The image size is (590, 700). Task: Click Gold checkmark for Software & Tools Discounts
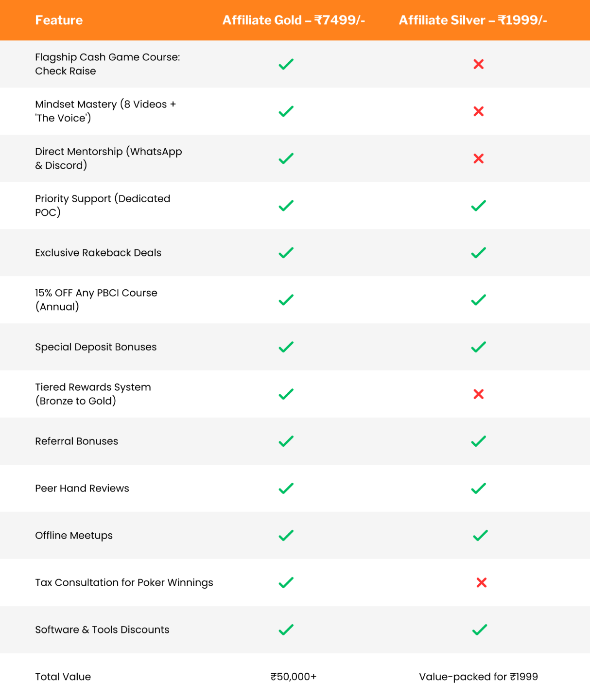coord(286,630)
